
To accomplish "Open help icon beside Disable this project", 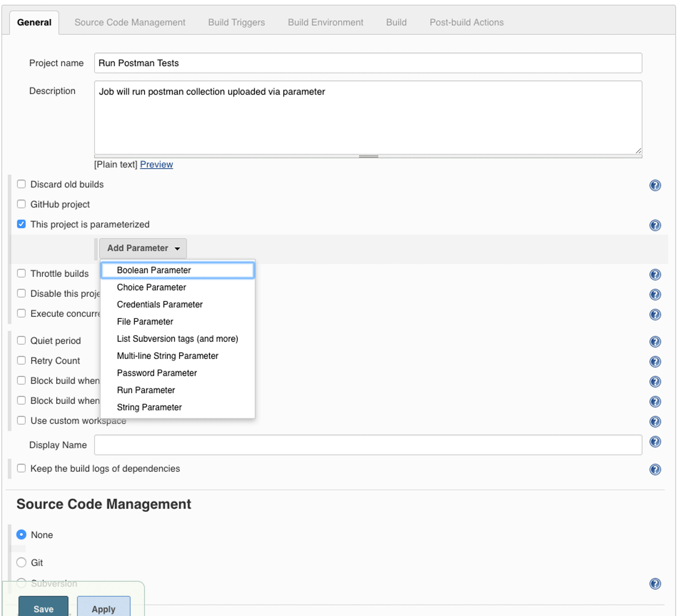I will click(655, 294).
